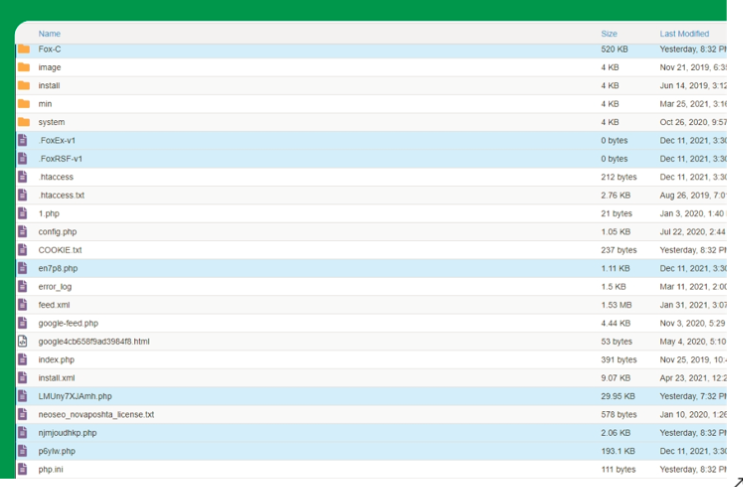743x487 pixels.
Task: Click the file icon for .htaccess
Action: click(x=22, y=176)
